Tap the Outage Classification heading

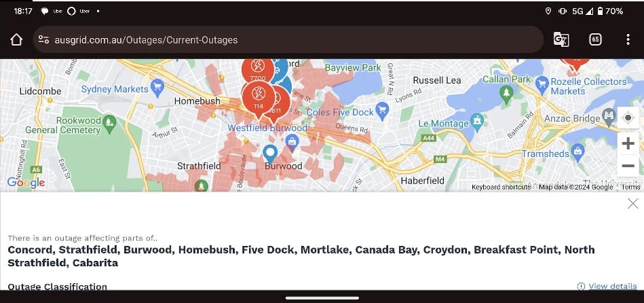click(x=58, y=287)
